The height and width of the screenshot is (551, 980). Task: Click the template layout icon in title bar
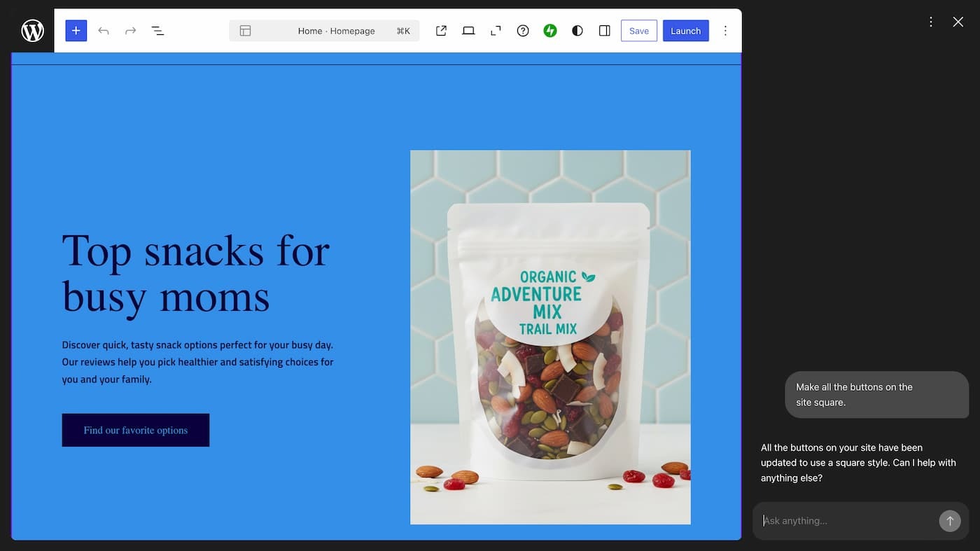tap(245, 31)
